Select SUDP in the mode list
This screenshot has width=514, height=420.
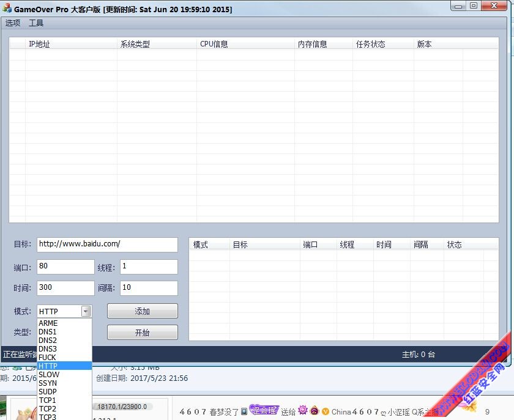pyautogui.click(x=64, y=391)
